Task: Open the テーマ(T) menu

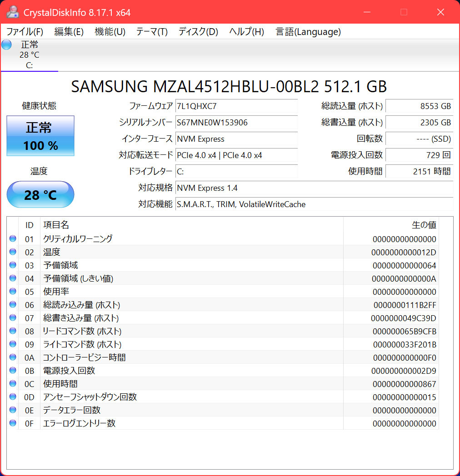Action: [152, 32]
